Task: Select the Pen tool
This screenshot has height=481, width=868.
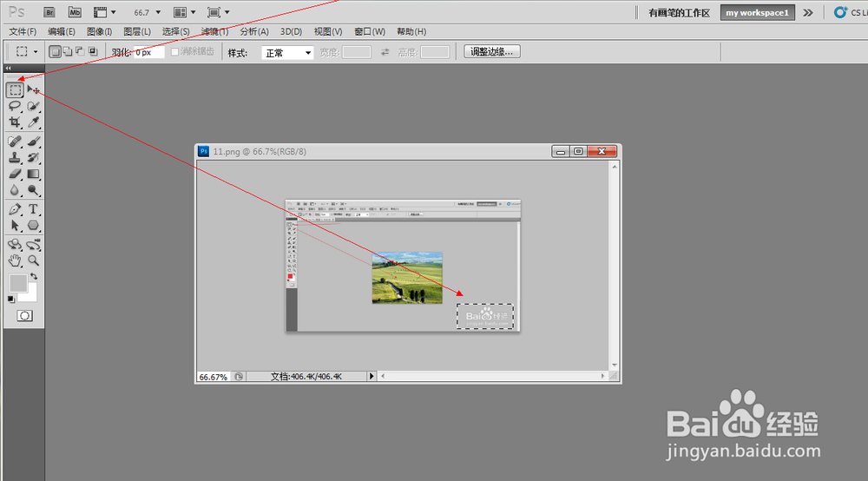Action: [15, 209]
